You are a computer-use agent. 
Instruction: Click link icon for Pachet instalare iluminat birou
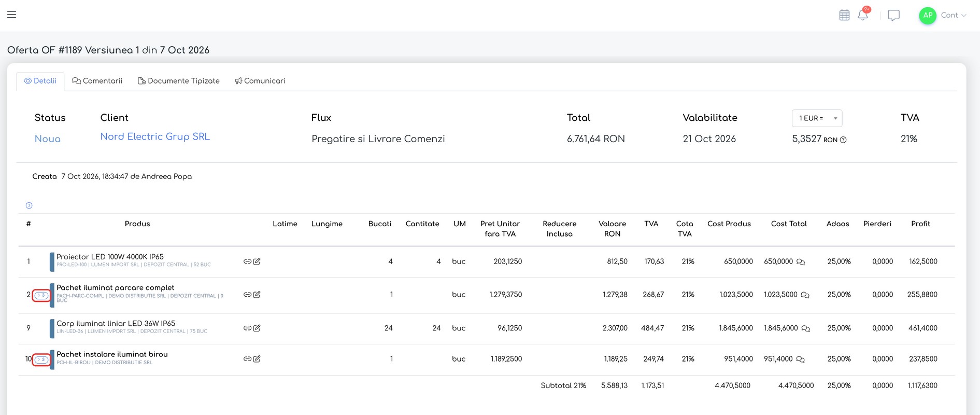(x=247, y=359)
